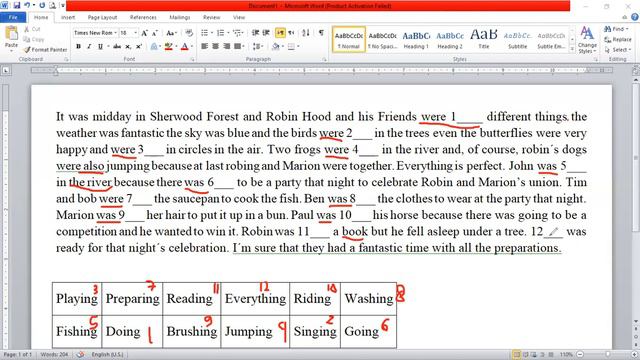
Task: Toggle right-to-left text direction
Action: coord(291,33)
